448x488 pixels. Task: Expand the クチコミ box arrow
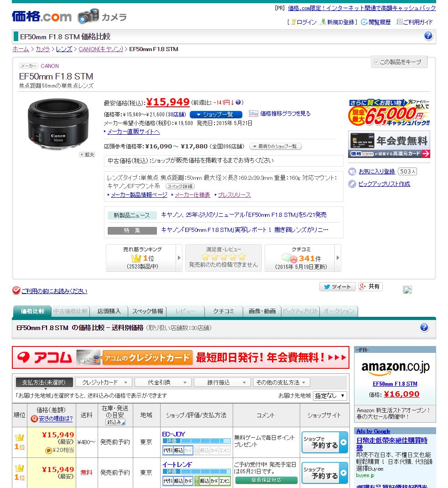pos(338,257)
